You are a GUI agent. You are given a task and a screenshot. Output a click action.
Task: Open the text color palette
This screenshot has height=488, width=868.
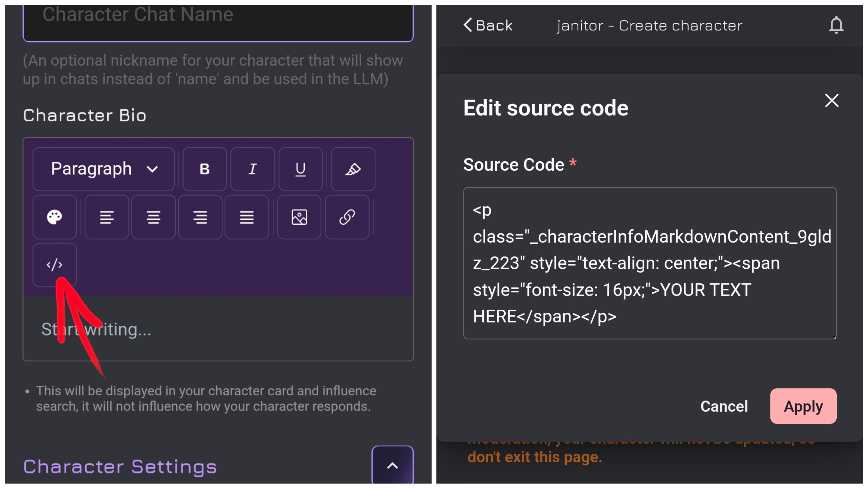54,217
